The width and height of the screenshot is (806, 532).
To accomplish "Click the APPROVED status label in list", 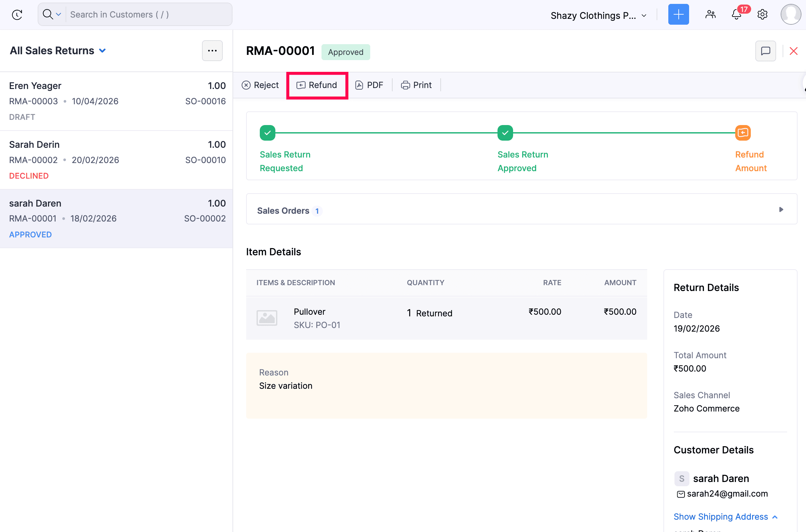I will (x=30, y=234).
